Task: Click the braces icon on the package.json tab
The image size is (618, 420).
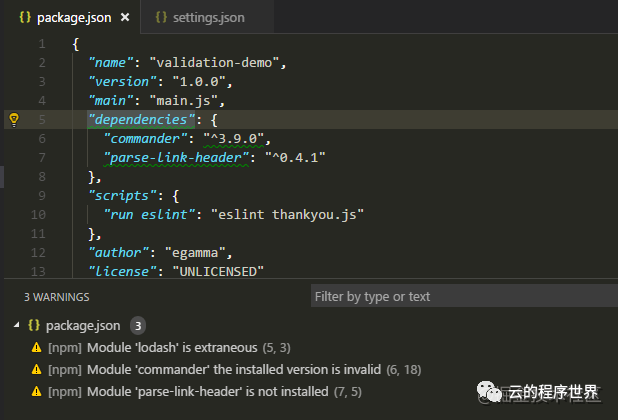Action: [x=25, y=17]
